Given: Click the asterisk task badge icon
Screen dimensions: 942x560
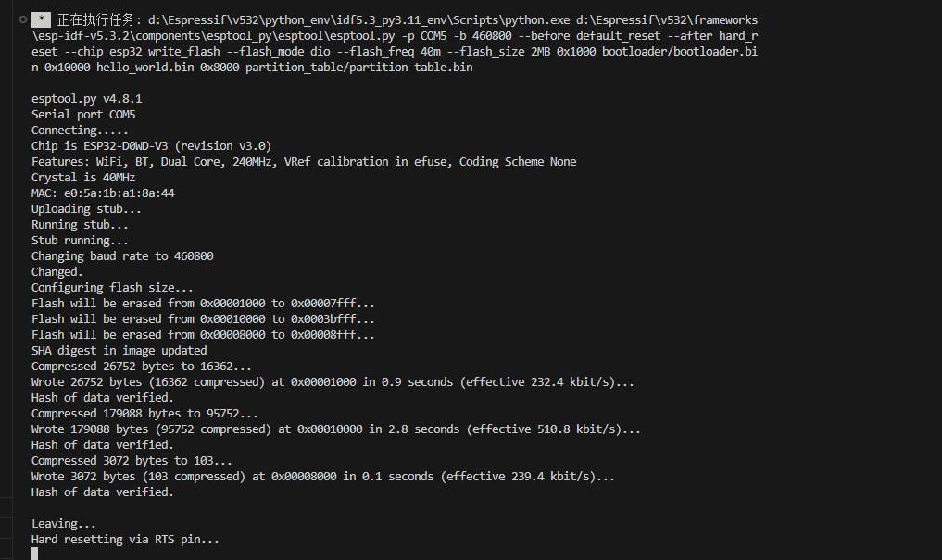Looking at the screenshot, I should point(41,19).
